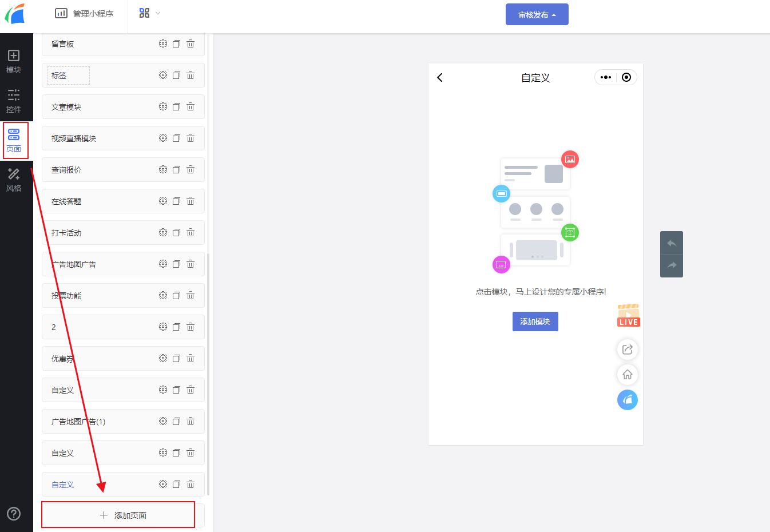Open settings for 打卡活动 page

(163, 232)
